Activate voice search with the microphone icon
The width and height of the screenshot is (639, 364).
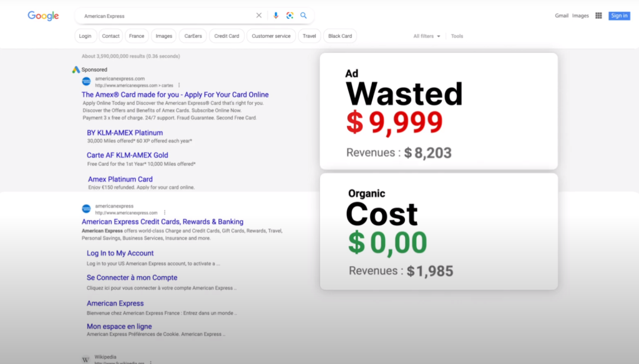click(276, 15)
